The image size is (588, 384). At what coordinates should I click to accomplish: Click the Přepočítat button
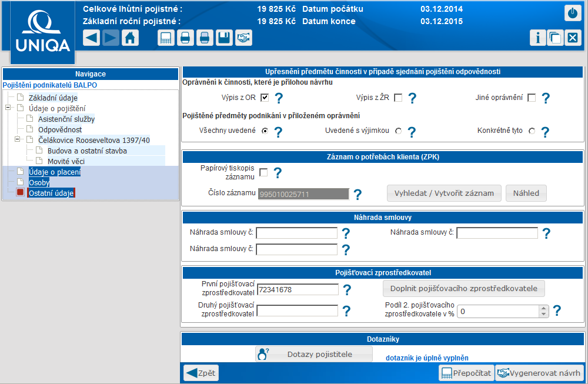(466, 373)
